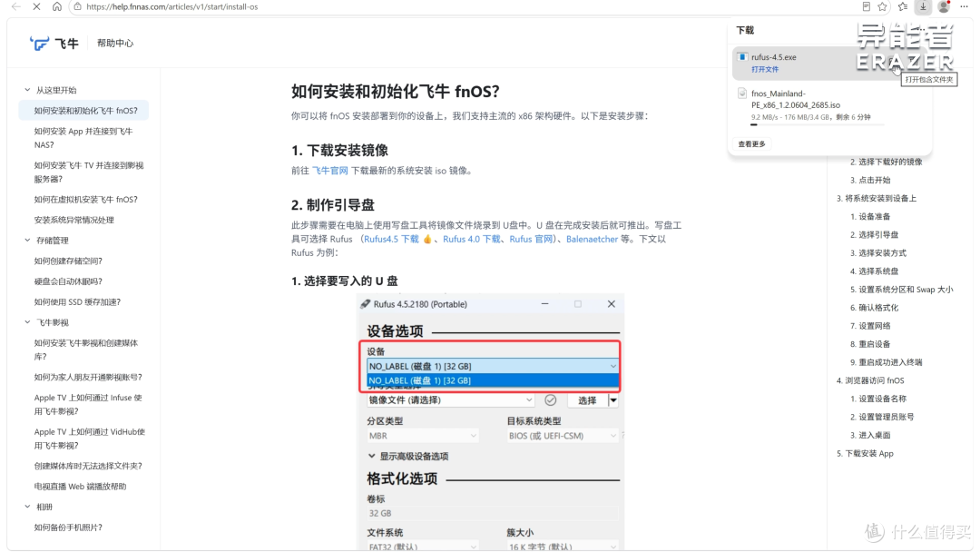Open the 分区类型 MBR dropdown
The height and width of the screenshot is (552, 980).
pyautogui.click(x=423, y=436)
